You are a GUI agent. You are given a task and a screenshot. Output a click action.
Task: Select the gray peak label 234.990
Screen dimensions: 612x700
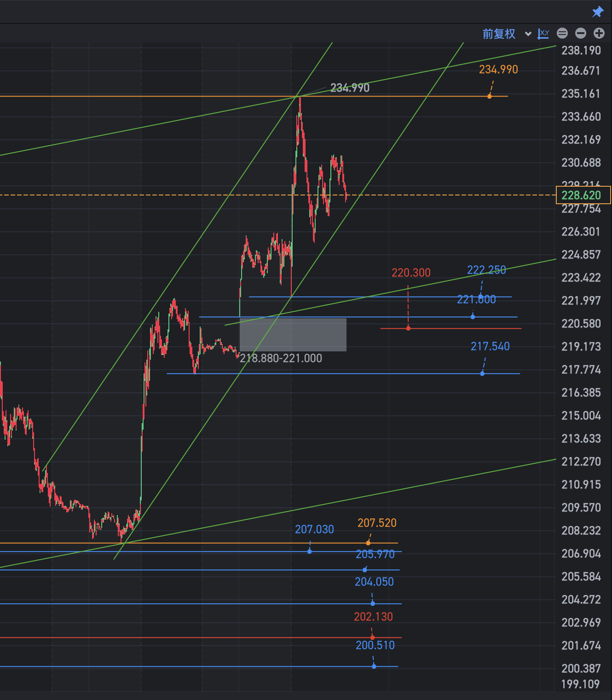pyautogui.click(x=350, y=88)
